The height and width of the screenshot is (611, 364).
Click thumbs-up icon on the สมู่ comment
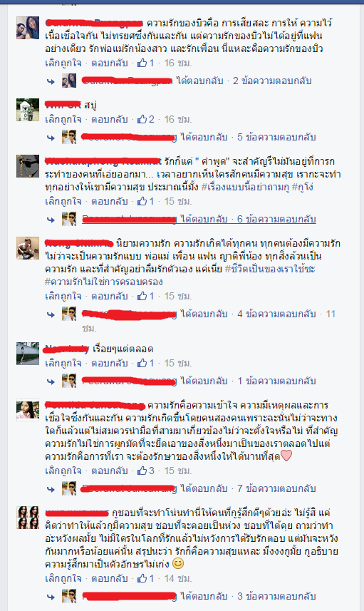pos(142,119)
